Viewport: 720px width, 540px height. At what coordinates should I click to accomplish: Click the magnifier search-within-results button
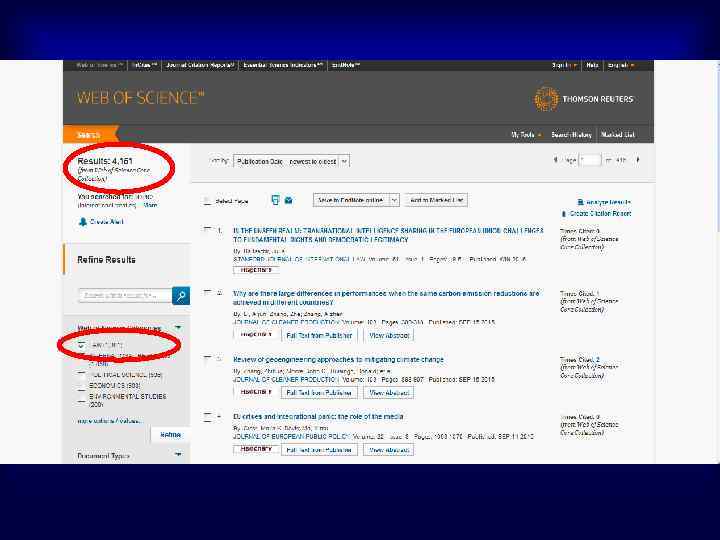tap(181, 296)
